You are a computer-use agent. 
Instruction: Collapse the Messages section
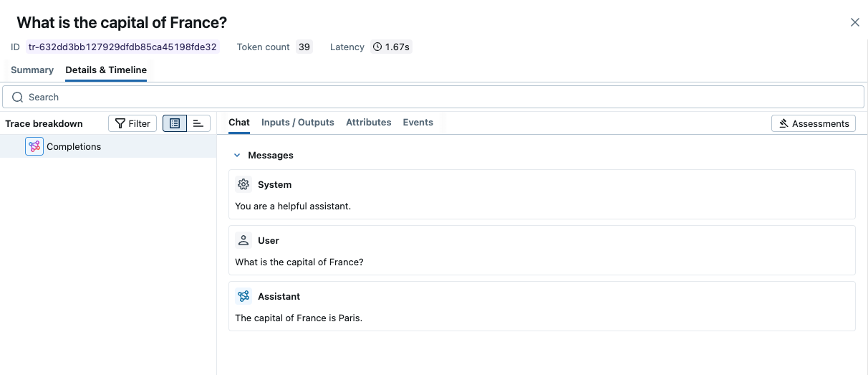237,155
